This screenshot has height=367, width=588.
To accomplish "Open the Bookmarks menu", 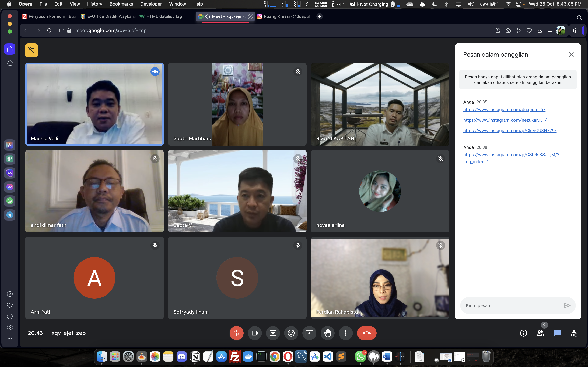I will (121, 4).
